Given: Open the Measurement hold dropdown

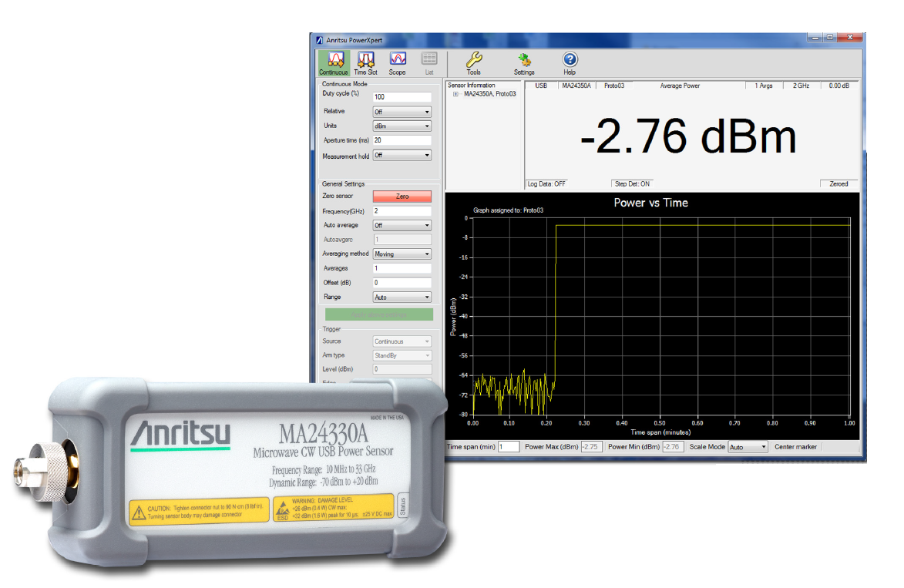Looking at the screenshot, I should click(x=402, y=155).
